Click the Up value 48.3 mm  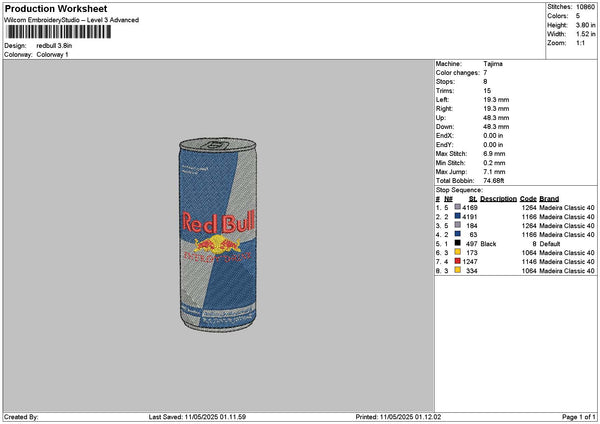click(x=496, y=118)
